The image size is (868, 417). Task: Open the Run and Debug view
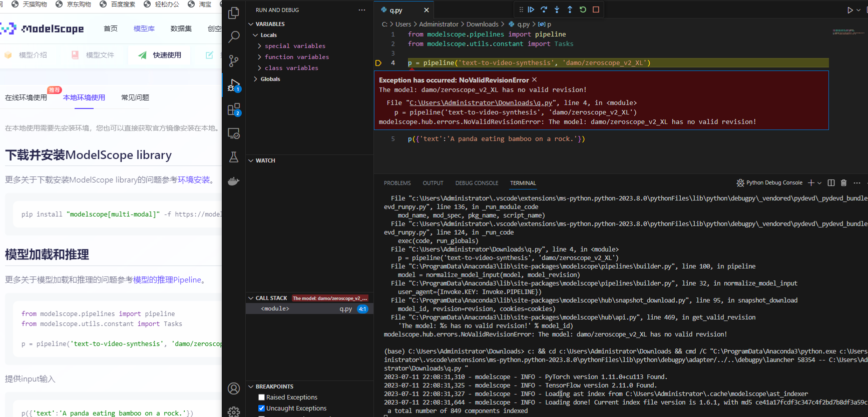(234, 85)
